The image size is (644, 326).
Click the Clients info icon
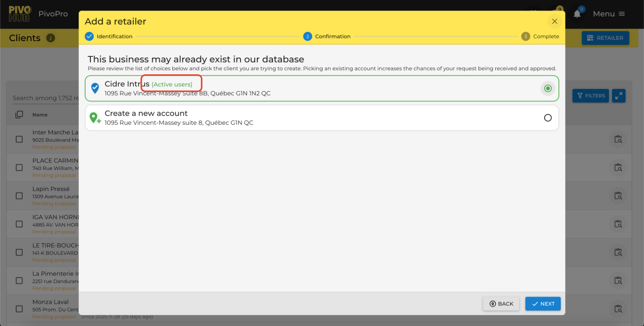[51, 38]
